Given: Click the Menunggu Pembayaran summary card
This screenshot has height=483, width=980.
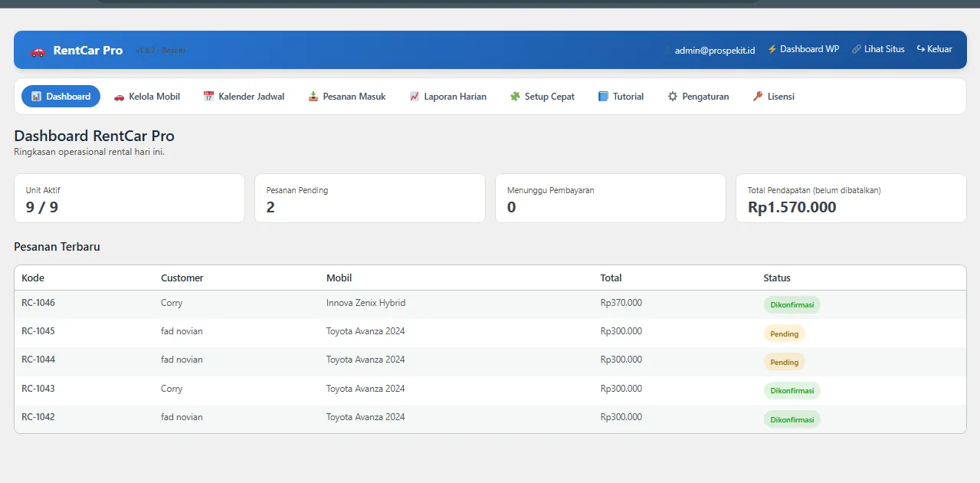Looking at the screenshot, I should (611, 199).
